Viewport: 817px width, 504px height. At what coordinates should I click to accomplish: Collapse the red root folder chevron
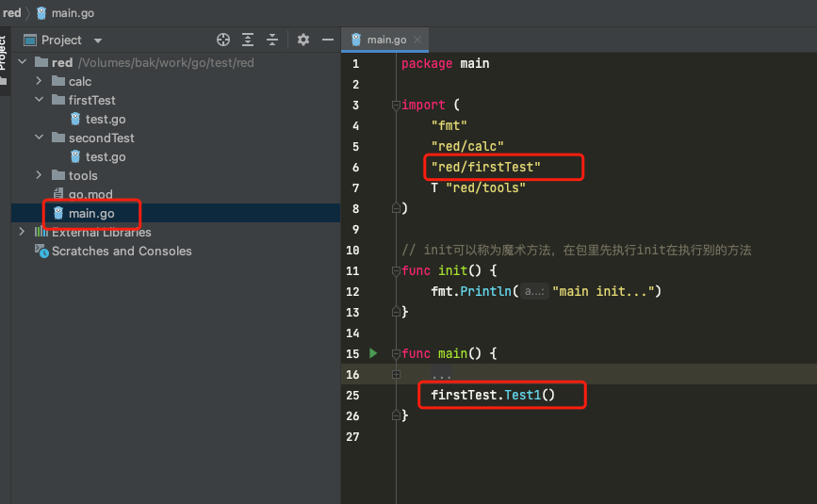pyautogui.click(x=22, y=62)
